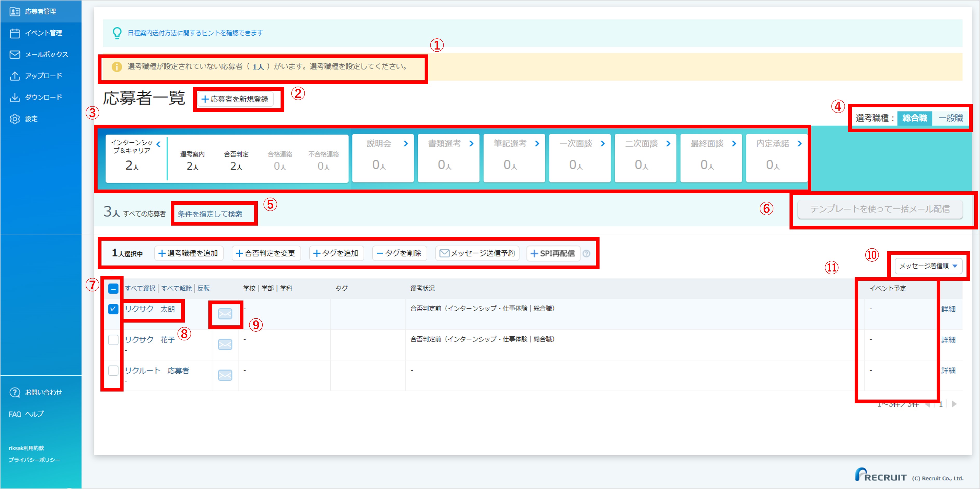Open the mail icon for リクルート 応募者
The image size is (980, 489).
coord(225,375)
